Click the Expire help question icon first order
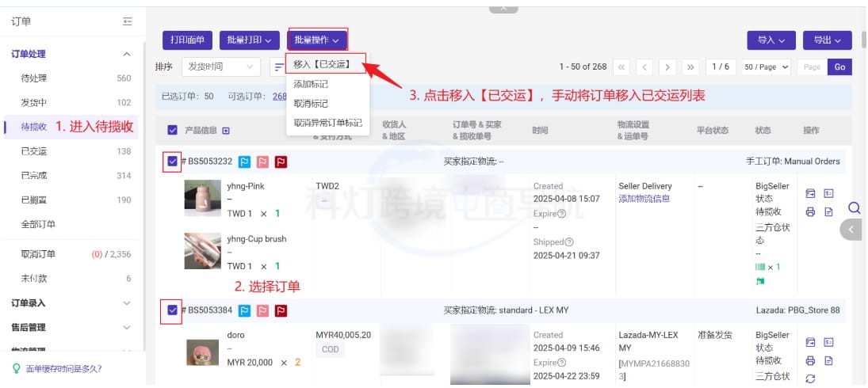Screen dimensions: 868x388 coord(561,214)
